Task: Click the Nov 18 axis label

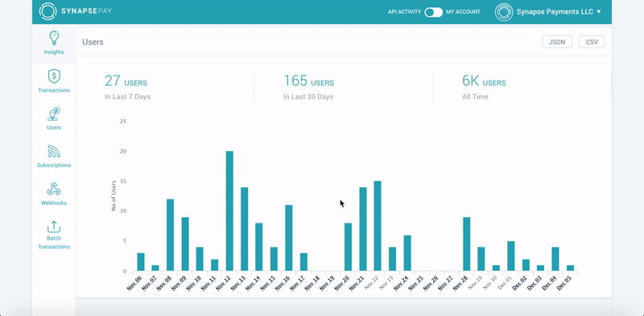Action: [x=312, y=283]
